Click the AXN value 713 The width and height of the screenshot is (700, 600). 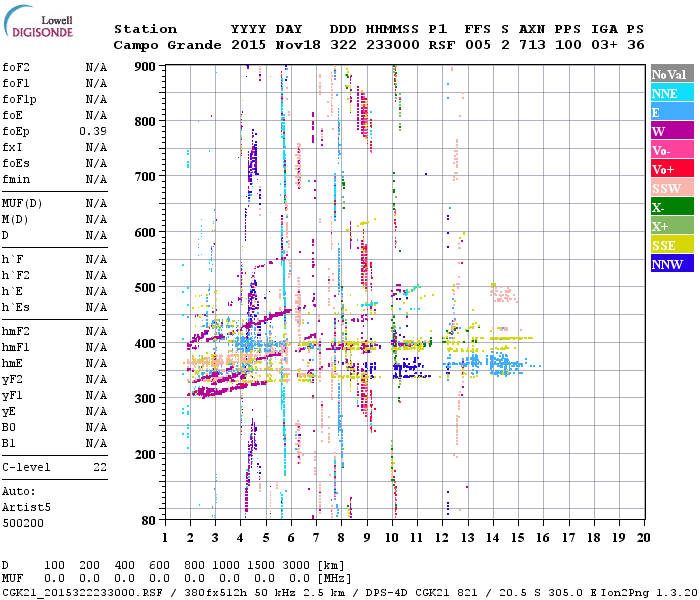pos(532,45)
